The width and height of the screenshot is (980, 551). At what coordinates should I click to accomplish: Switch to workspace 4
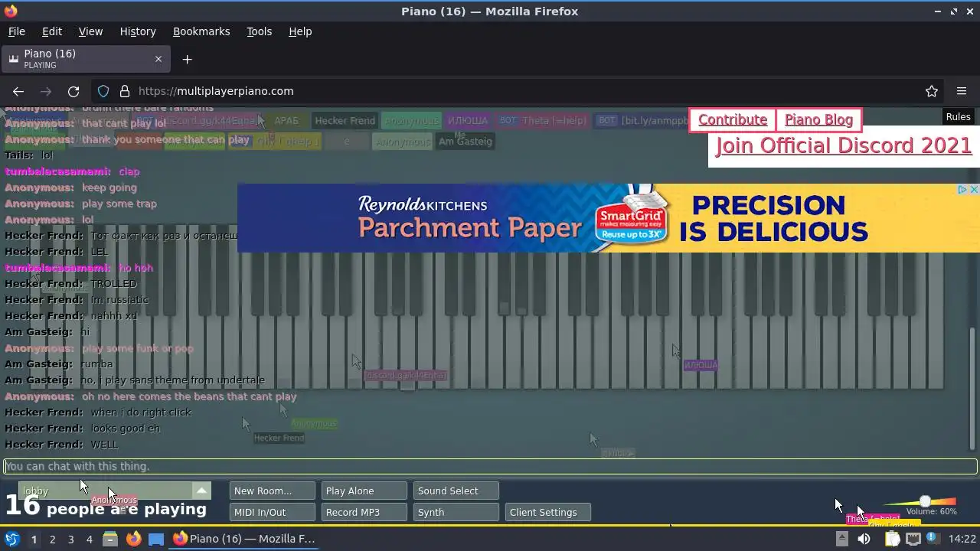(89, 539)
